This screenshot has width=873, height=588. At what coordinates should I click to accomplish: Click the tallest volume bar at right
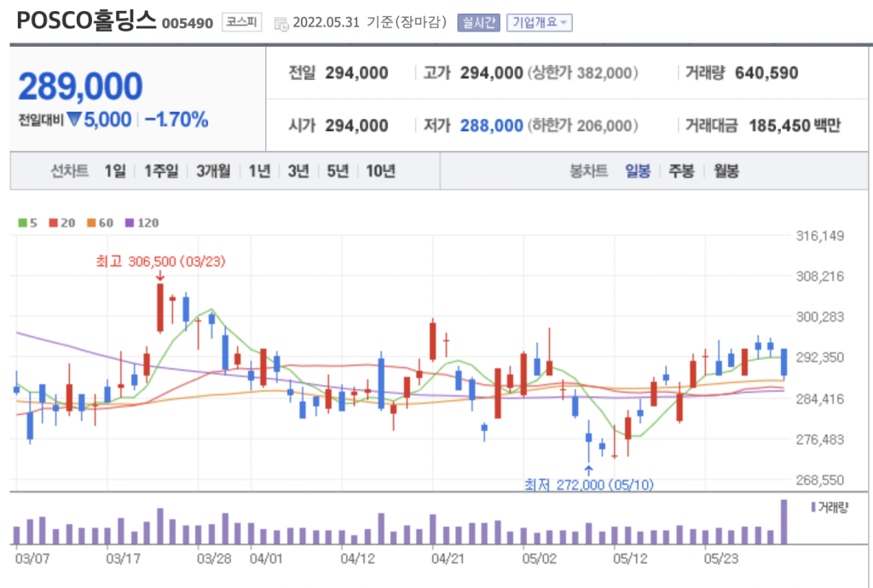(783, 522)
